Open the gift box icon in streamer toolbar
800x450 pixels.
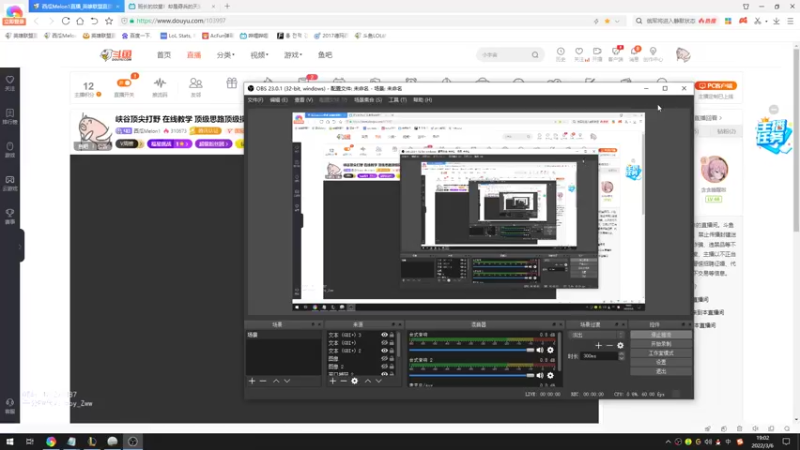click(232, 83)
